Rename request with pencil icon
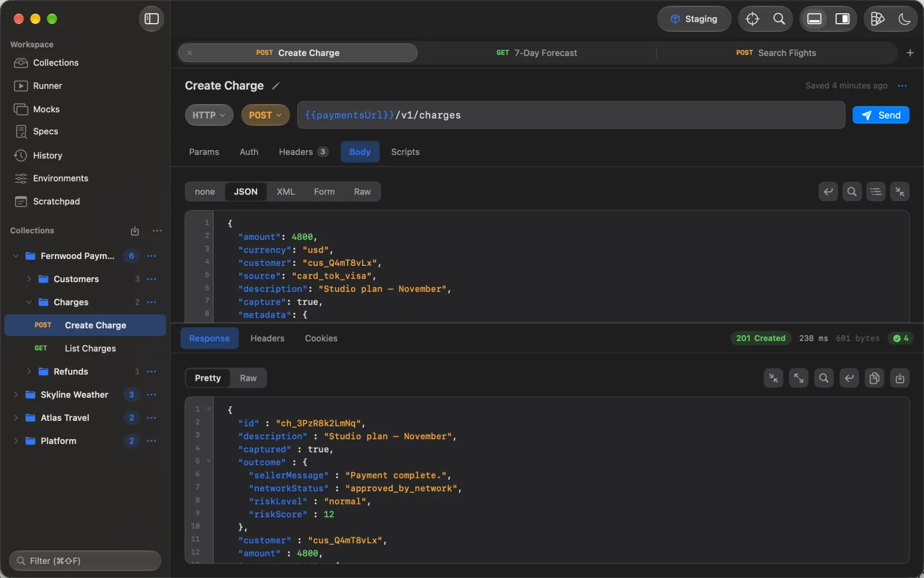 click(276, 86)
